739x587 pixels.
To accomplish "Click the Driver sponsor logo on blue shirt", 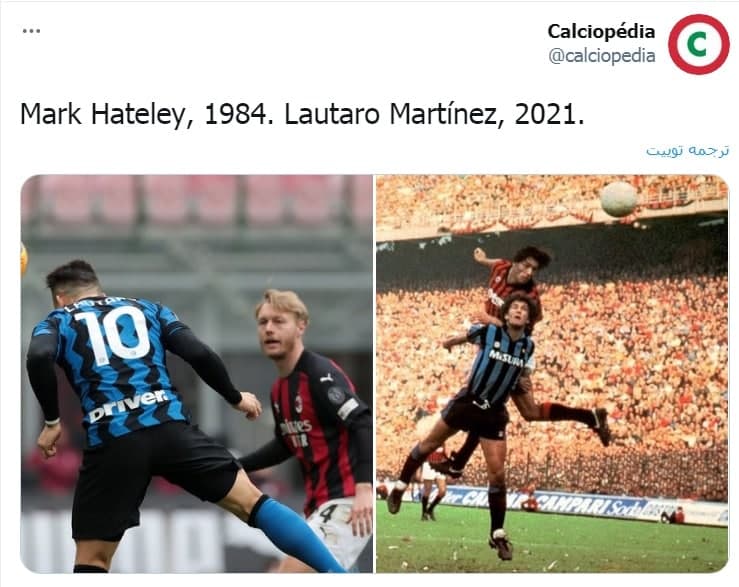I will (128, 405).
